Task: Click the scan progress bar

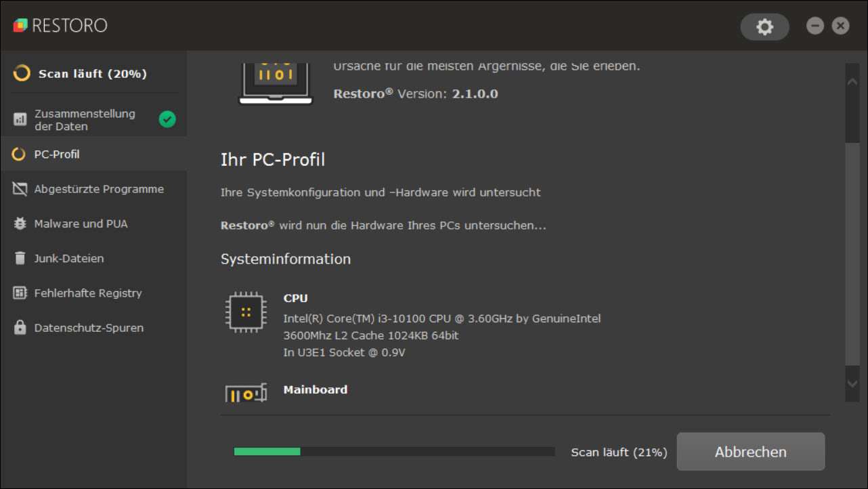Action: pyautogui.click(x=394, y=452)
